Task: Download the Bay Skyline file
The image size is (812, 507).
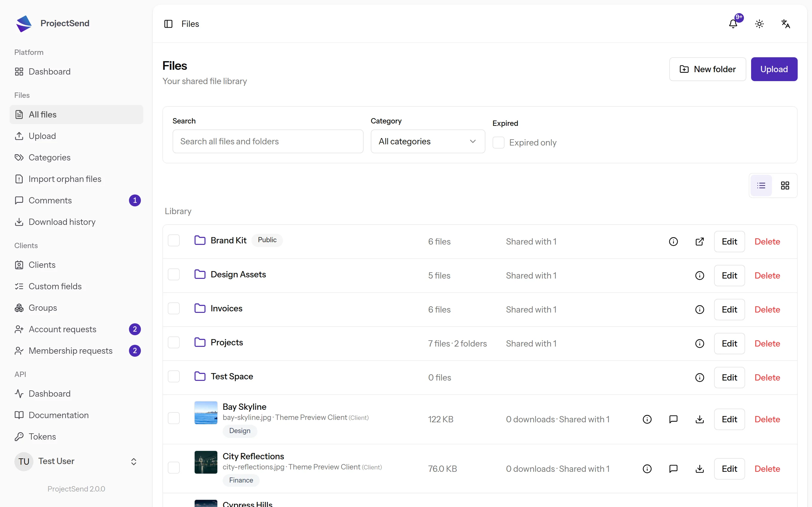Action: pyautogui.click(x=699, y=419)
